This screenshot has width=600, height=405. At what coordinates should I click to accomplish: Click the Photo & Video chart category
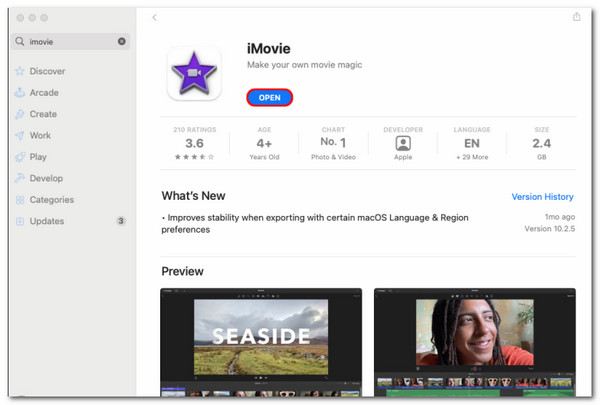pyautogui.click(x=333, y=157)
